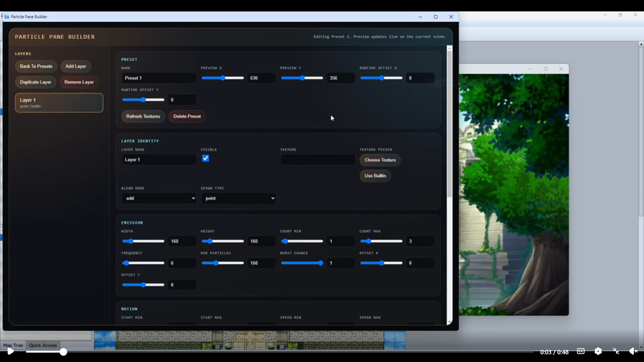Exit fullscreen using the shrink icon
This screenshot has height=362, width=644.
[616, 351]
